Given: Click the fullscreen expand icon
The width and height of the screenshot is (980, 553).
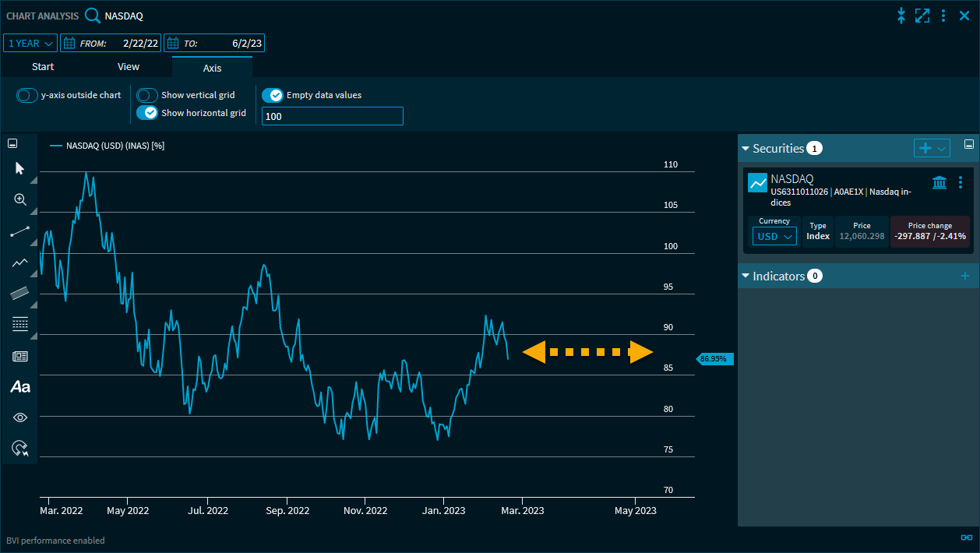Looking at the screenshot, I should point(922,16).
